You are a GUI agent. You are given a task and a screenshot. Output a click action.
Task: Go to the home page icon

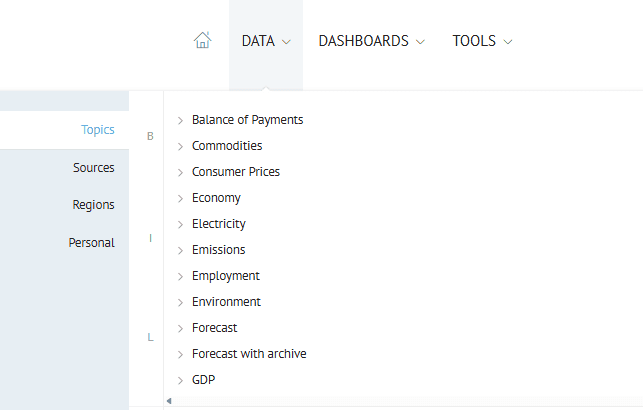pyautogui.click(x=203, y=40)
